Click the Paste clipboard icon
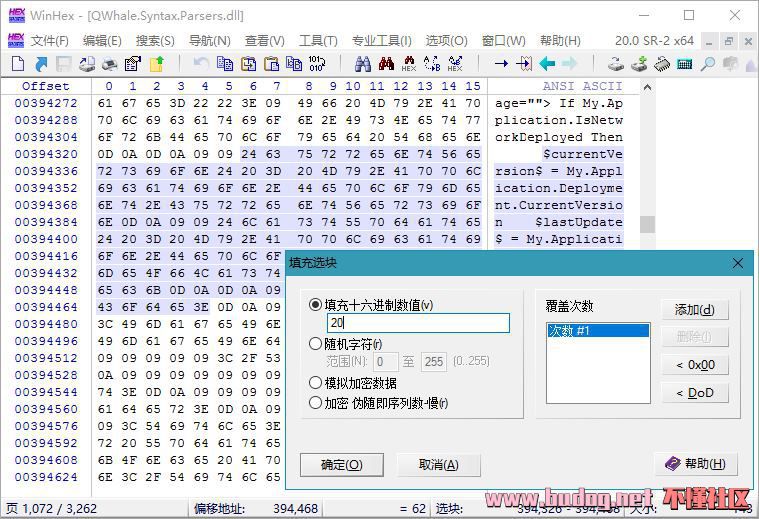This screenshot has width=759, height=519. pyautogui.click(x=272, y=63)
